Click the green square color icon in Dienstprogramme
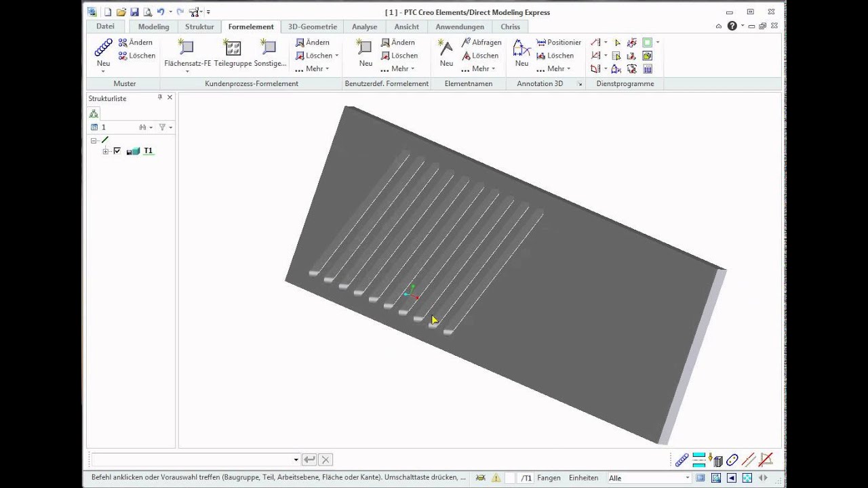Image resolution: width=868 pixels, height=488 pixels. coord(647,42)
